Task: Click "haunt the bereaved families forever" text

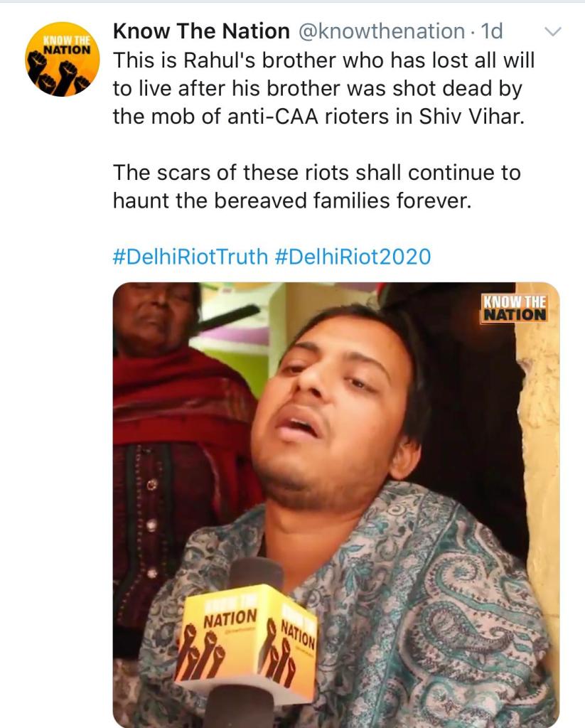Action: (x=291, y=201)
